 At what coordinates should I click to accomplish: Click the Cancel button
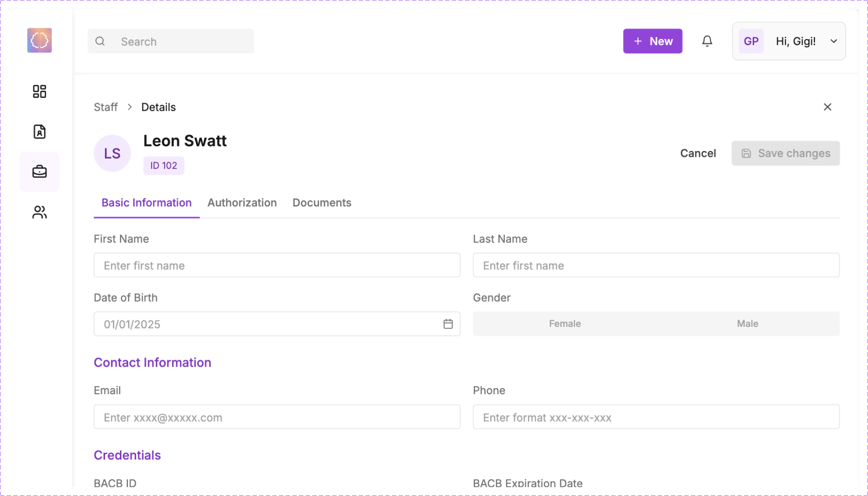(x=697, y=153)
